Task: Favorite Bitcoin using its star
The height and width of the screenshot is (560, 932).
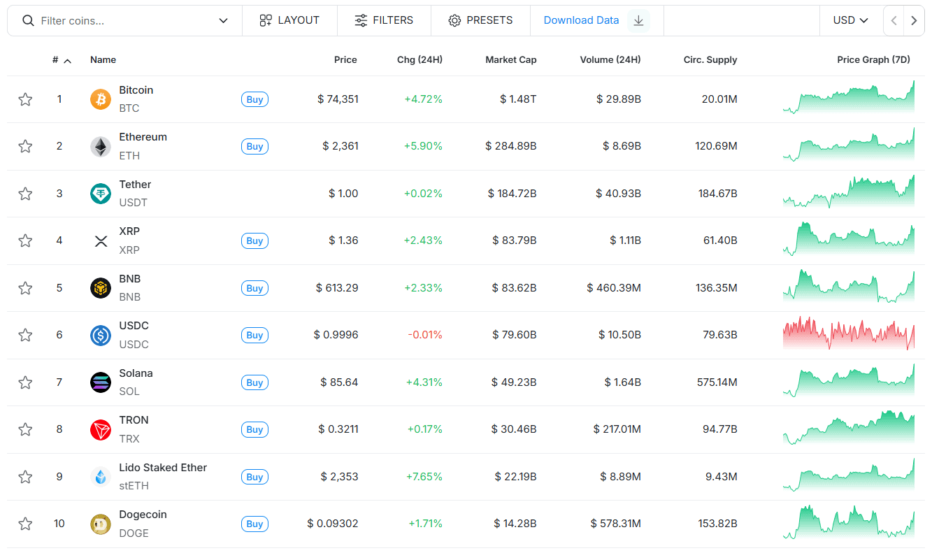Action: [25, 99]
